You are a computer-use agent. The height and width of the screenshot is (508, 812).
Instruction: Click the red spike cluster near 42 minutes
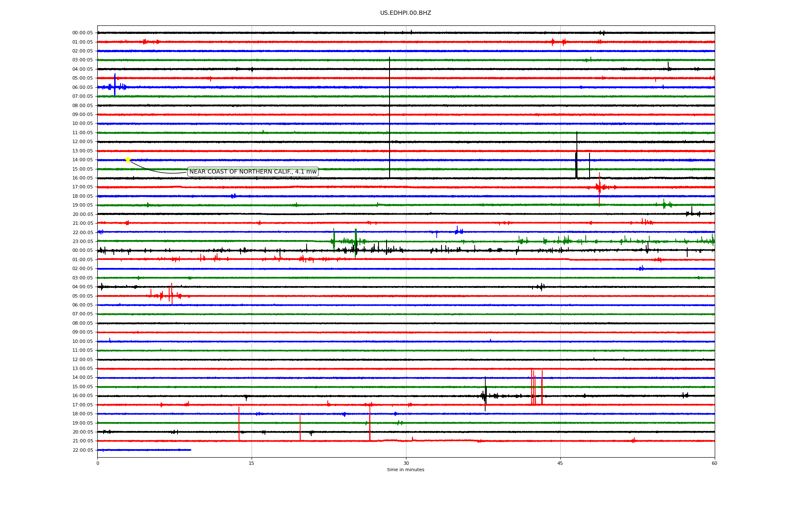point(534,387)
